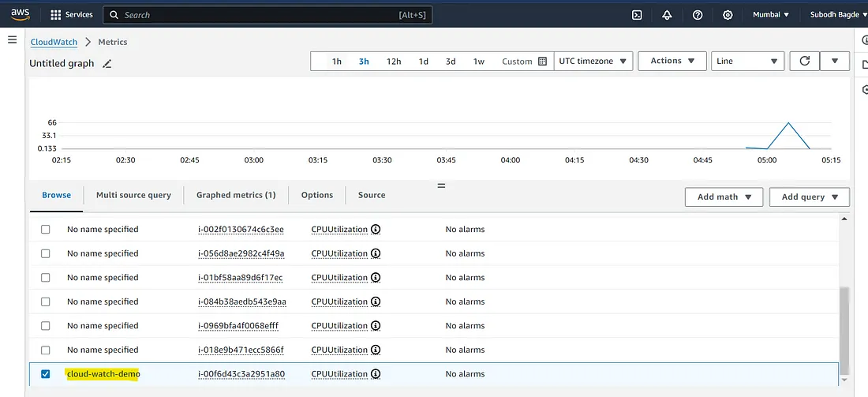Check the i-01bf58aa89d6f17ec row checkbox

point(46,277)
